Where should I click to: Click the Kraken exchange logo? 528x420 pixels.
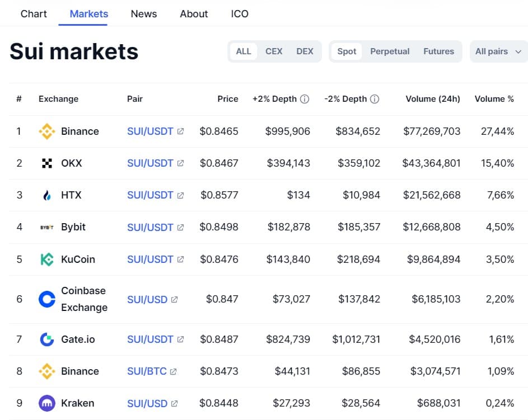(47, 403)
